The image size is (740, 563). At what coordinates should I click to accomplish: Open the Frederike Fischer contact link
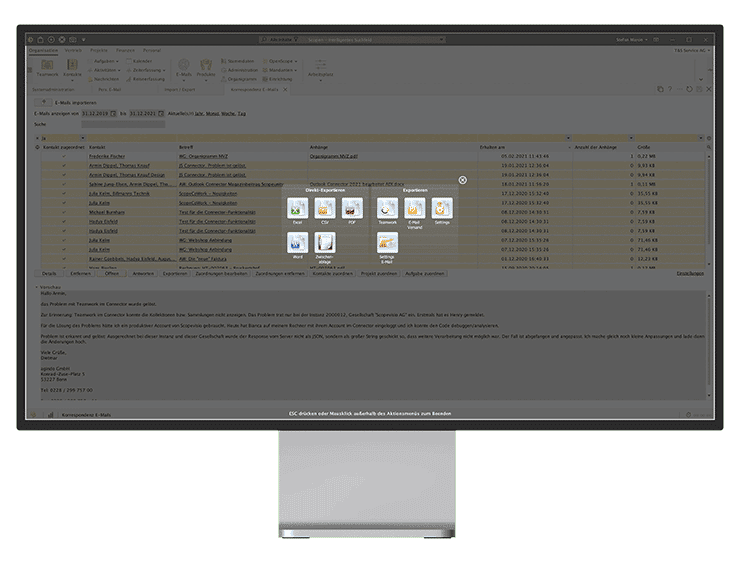click(107, 156)
